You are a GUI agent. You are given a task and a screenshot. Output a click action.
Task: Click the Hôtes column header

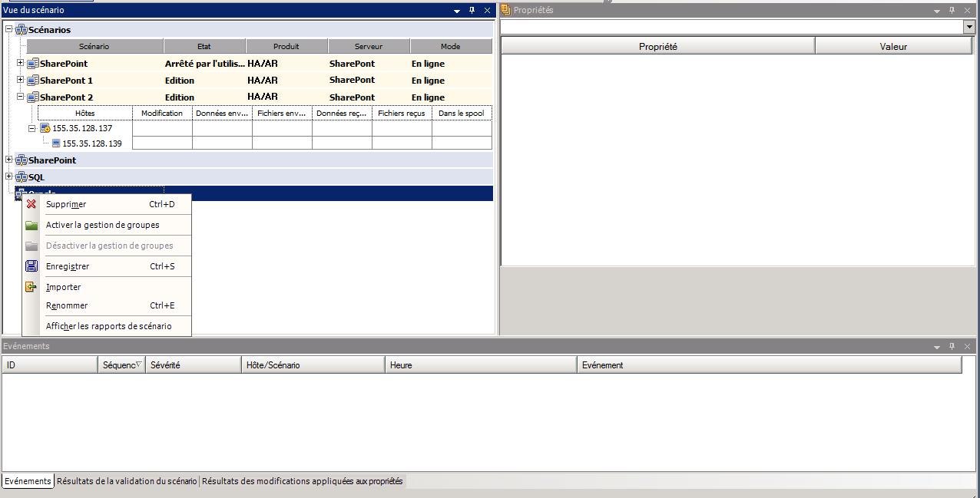pyautogui.click(x=85, y=113)
